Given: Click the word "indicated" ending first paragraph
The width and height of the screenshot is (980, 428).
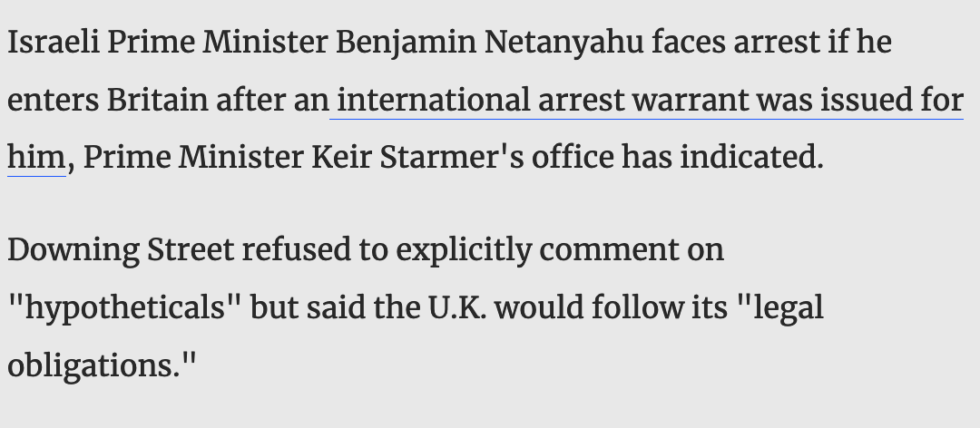Looking at the screenshot, I should (x=751, y=158).
